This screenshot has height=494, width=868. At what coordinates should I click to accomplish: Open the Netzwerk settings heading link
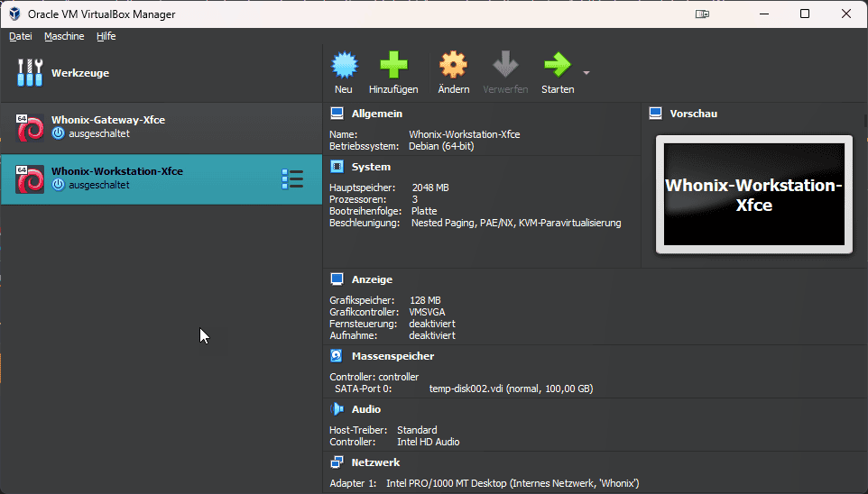click(375, 462)
